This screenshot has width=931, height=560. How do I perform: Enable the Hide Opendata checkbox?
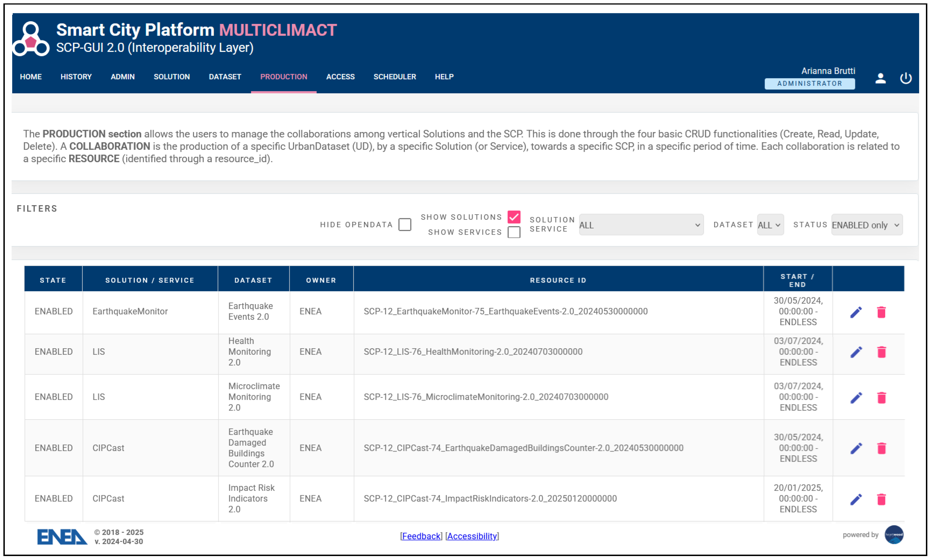[405, 224]
